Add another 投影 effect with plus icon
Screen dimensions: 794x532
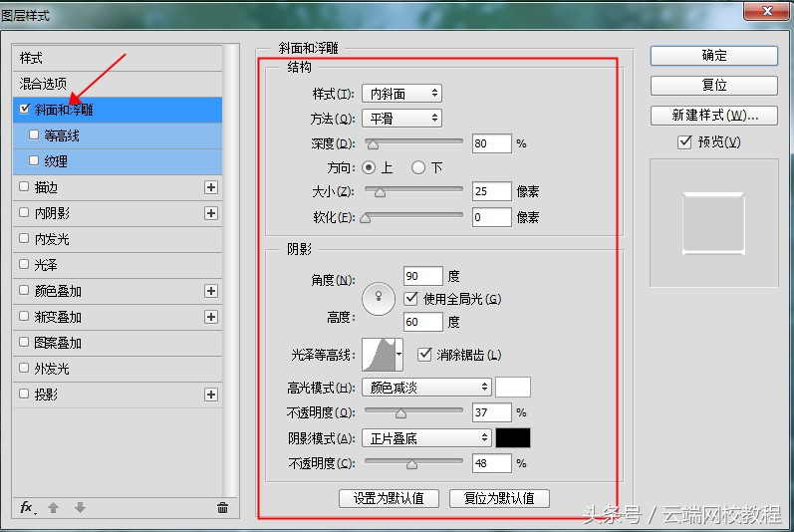click(211, 395)
